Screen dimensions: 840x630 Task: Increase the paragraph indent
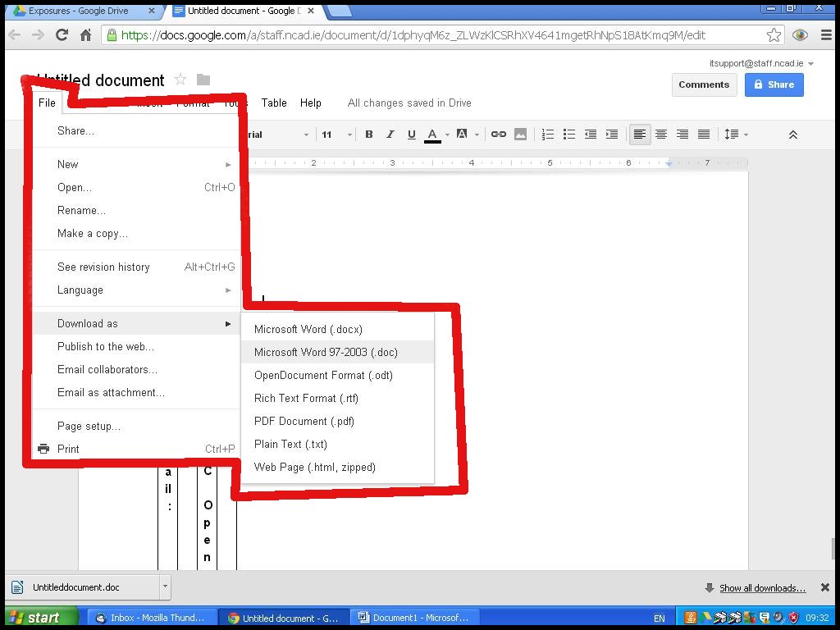coord(612,135)
